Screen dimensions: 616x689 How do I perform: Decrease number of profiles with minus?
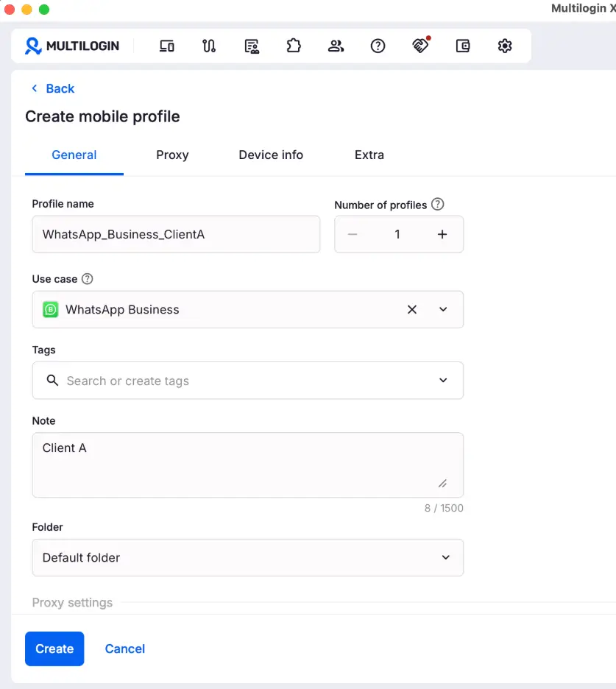353,234
